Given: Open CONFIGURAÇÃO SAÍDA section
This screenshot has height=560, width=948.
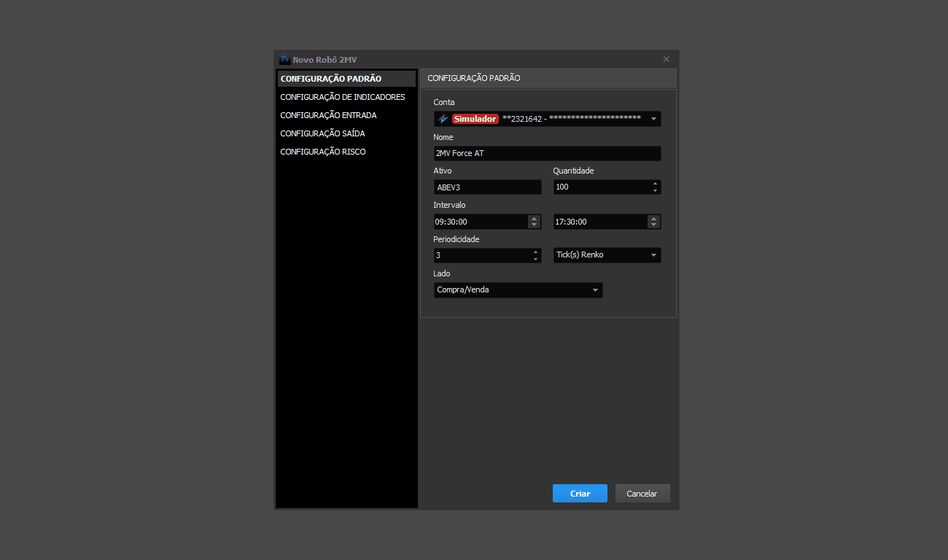Looking at the screenshot, I should click(322, 133).
